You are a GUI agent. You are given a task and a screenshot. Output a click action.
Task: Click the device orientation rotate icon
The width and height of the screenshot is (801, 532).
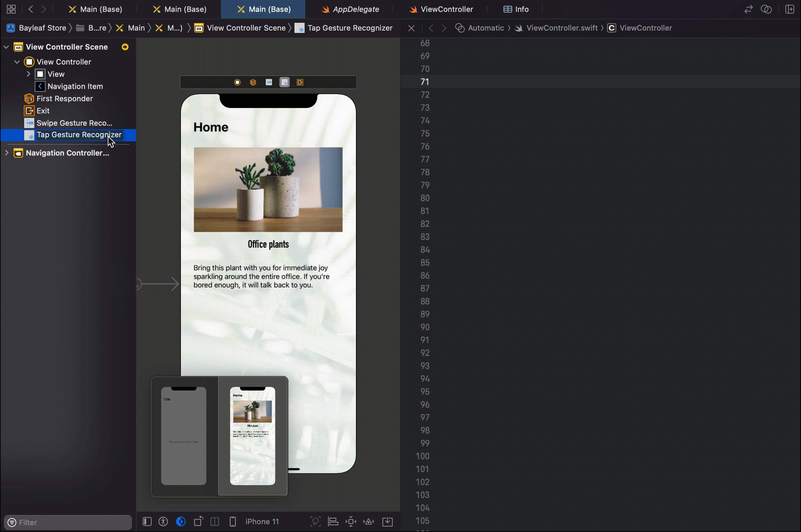click(x=199, y=521)
